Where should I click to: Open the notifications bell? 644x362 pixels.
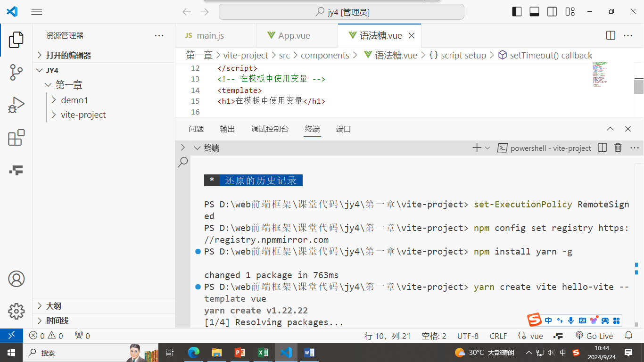[x=628, y=336]
